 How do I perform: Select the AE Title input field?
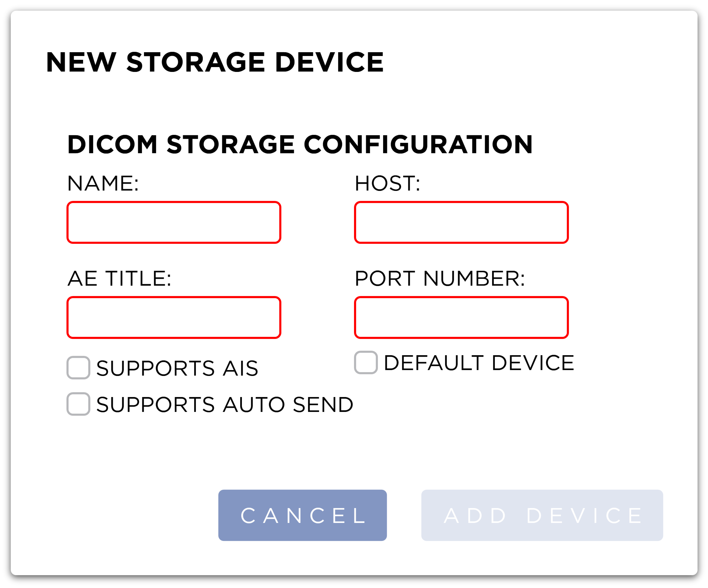(174, 318)
